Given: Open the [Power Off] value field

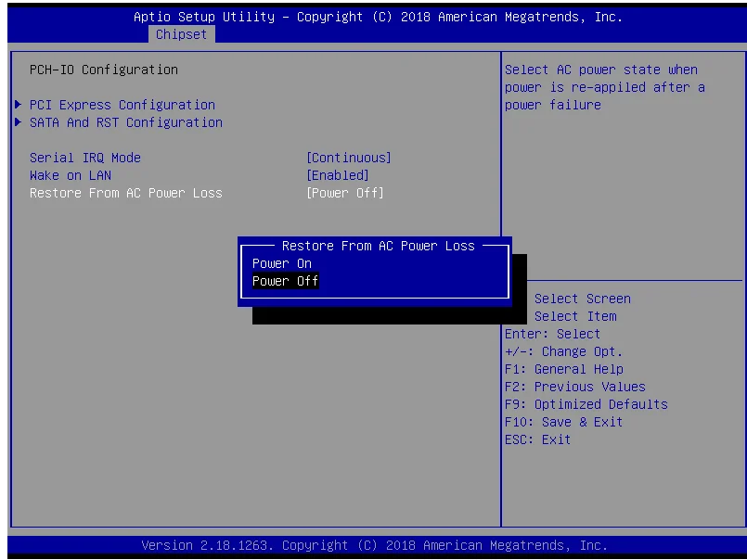Looking at the screenshot, I should [345, 193].
